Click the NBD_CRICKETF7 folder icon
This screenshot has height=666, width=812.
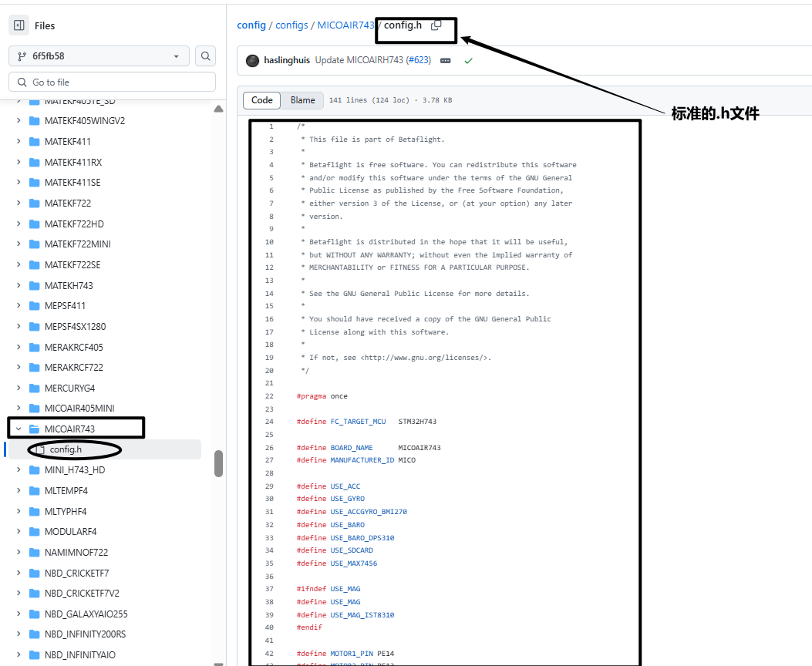coord(34,573)
